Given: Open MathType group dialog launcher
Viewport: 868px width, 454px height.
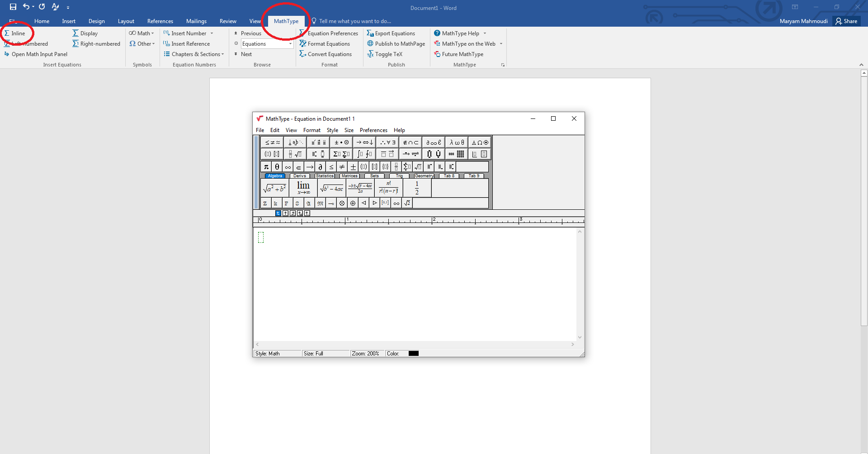Looking at the screenshot, I should [x=503, y=65].
